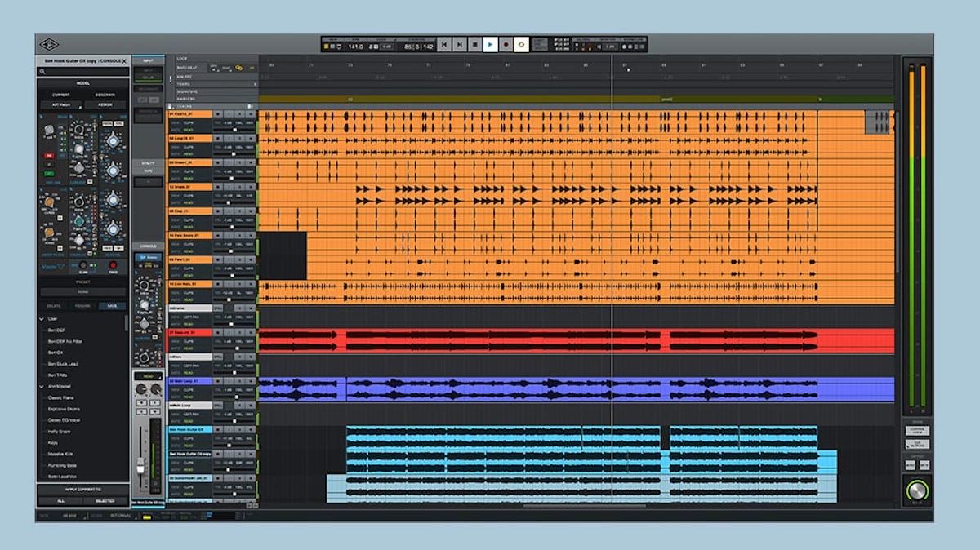The image size is (980, 550).
Task: Open the VIEW CLIPS dropdown on 04 Loop18_01
Action: (x=188, y=148)
